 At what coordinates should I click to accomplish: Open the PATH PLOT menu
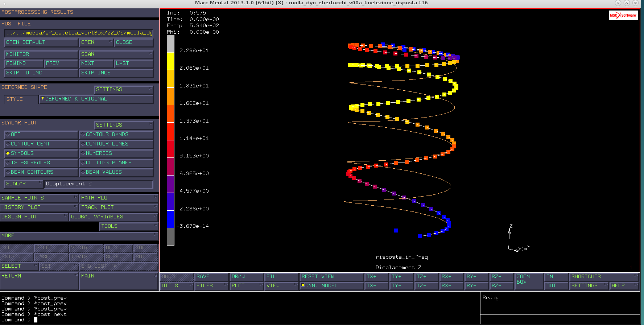pos(119,198)
